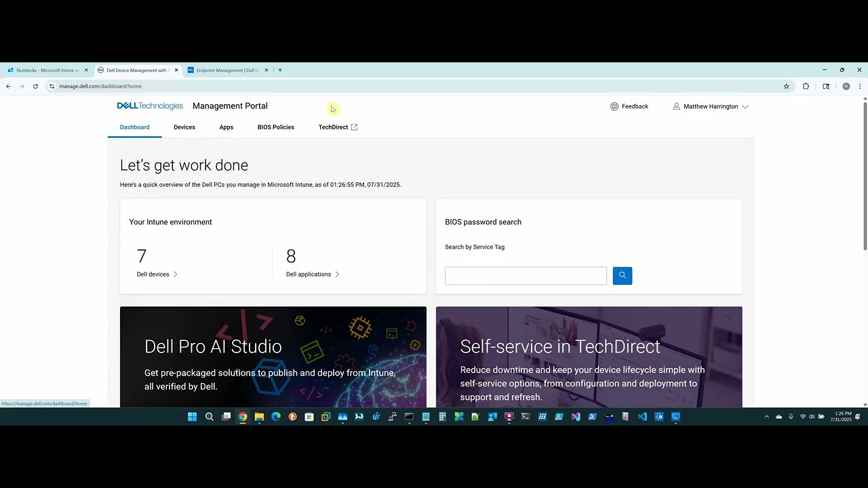Bookmark this page using the star icon

tap(787, 86)
